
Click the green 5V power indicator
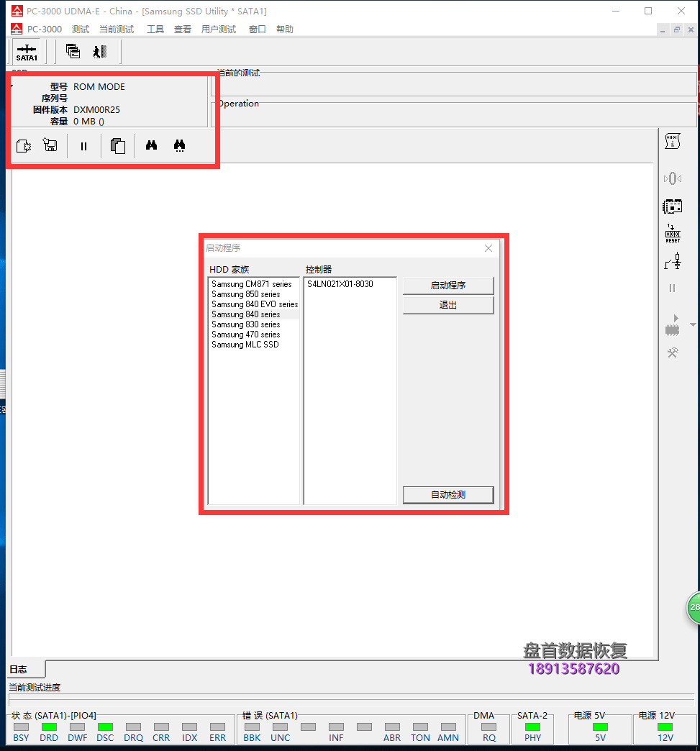[x=600, y=727]
